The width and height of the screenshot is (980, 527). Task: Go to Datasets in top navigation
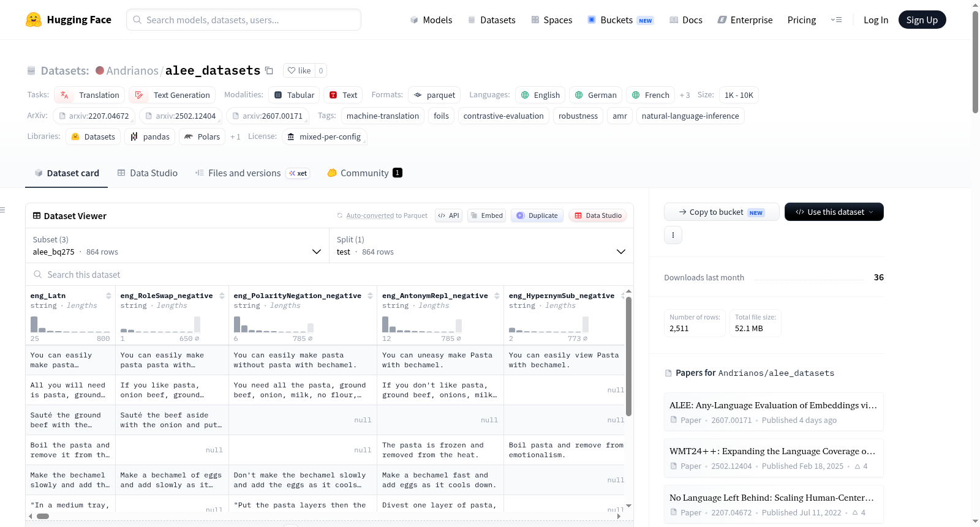coord(492,20)
